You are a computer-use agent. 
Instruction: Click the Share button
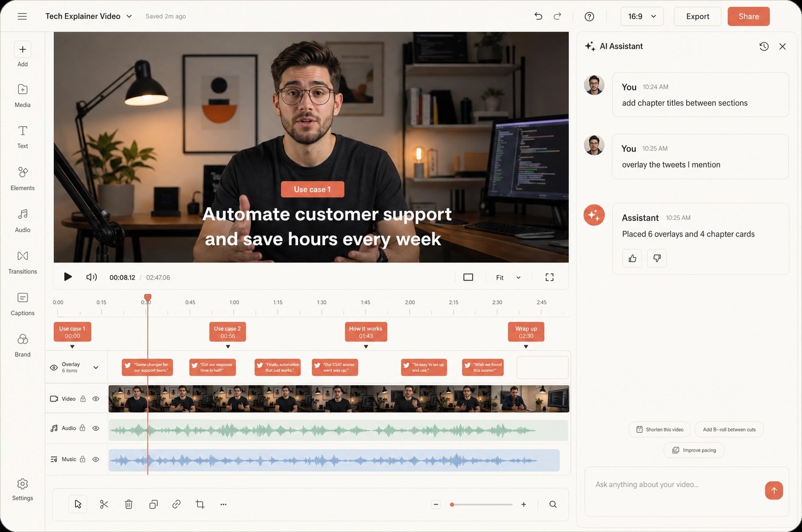tap(748, 17)
